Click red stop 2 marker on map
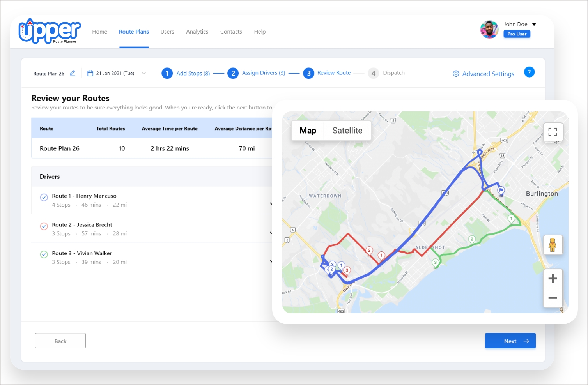The width and height of the screenshot is (588, 385). [x=369, y=251]
